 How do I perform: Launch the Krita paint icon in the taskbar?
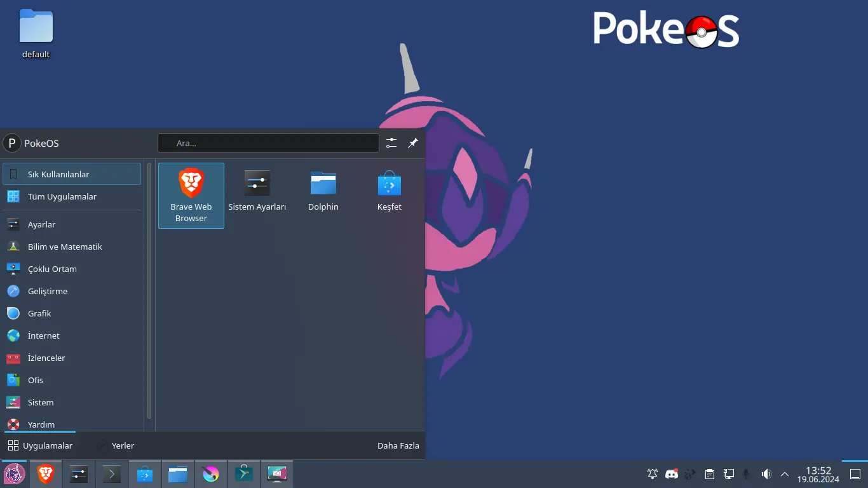[211, 474]
